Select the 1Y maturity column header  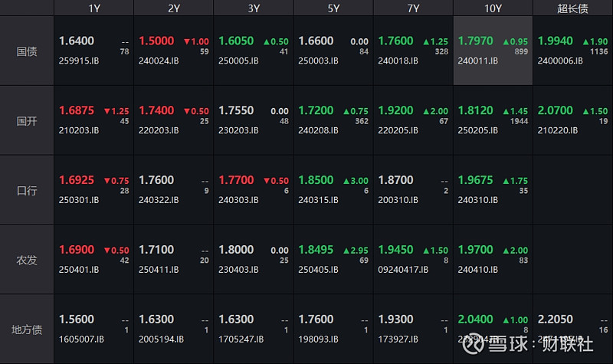pyautogui.click(x=94, y=8)
